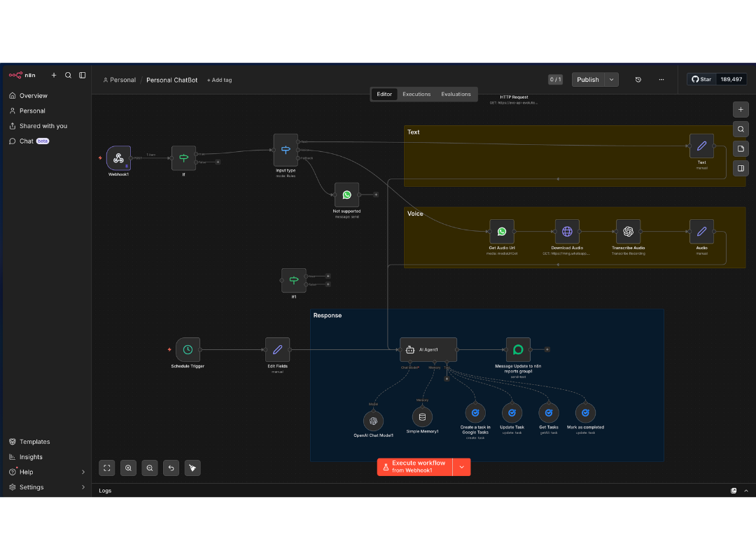Open the three-dot more options menu
756x560 pixels.
point(661,80)
